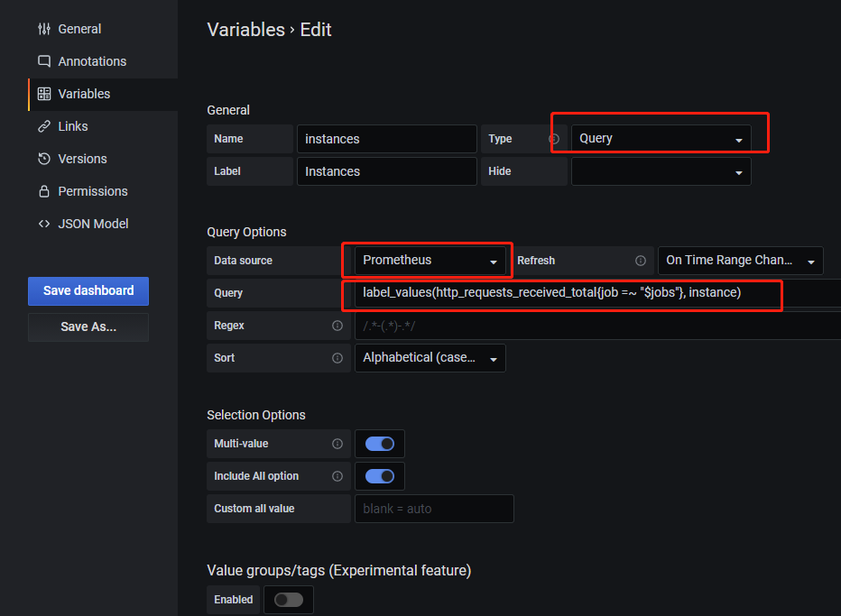Open the Prometheus data source dropdown
The width and height of the screenshot is (841, 616).
click(430, 261)
